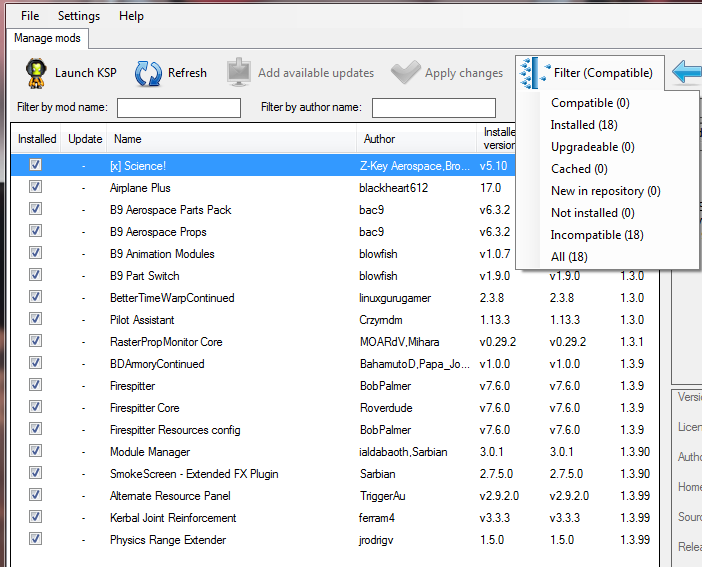Viewport: 702px width, 567px height.
Task: Open the File menu
Action: [x=30, y=16]
